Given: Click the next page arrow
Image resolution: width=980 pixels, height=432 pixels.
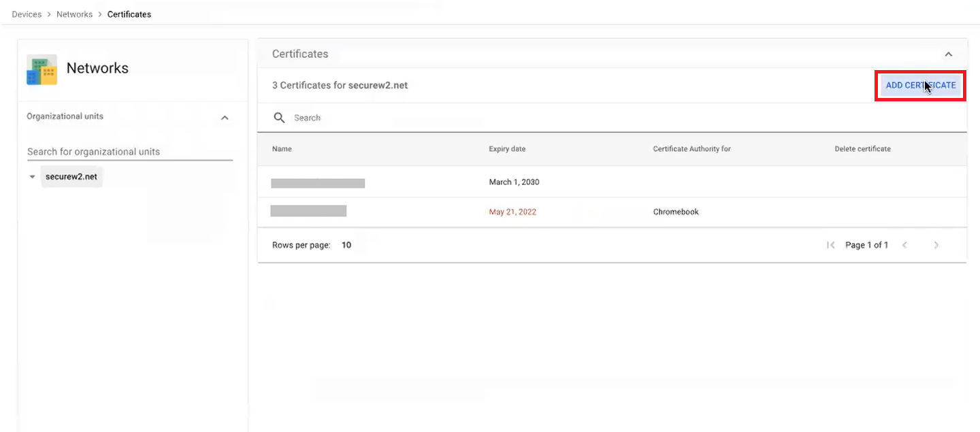Looking at the screenshot, I should click(x=936, y=245).
